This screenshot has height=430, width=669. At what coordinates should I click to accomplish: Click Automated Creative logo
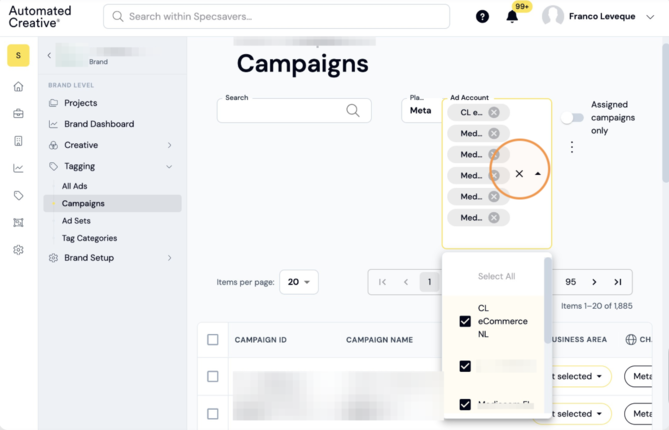point(40,17)
